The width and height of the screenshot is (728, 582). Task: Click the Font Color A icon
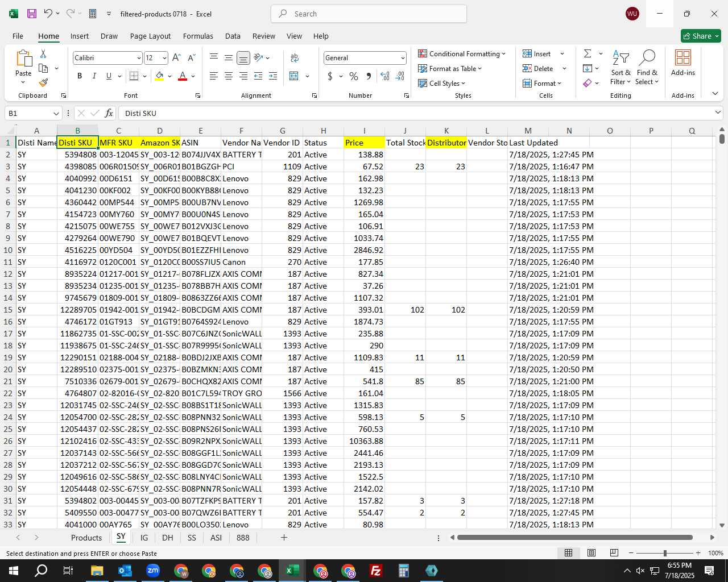pos(183,76)
